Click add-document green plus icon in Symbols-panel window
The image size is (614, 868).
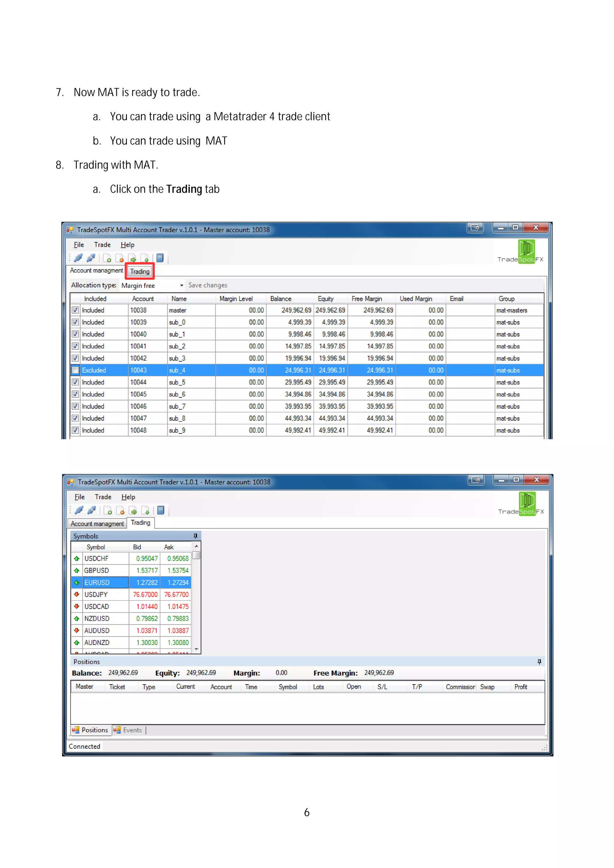(x=108, y=510)
